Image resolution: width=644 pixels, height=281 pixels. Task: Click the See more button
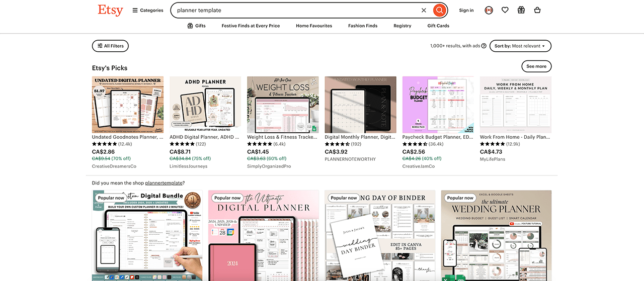[x=536, y=66]
